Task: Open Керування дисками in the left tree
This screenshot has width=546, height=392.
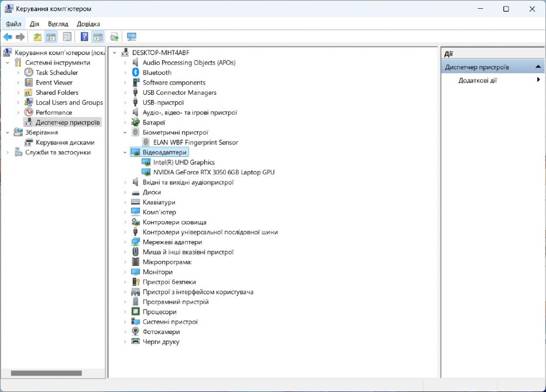Action: point(64,142)
